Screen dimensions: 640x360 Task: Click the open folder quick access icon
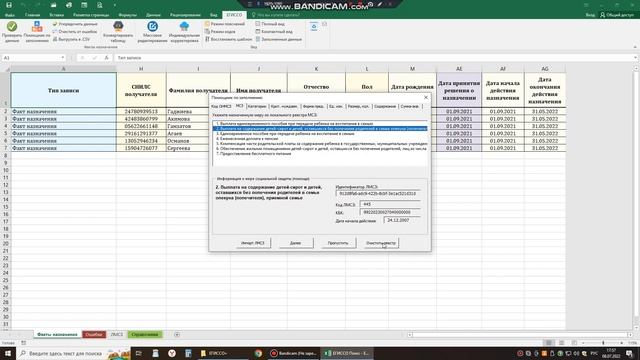[53, 5]
